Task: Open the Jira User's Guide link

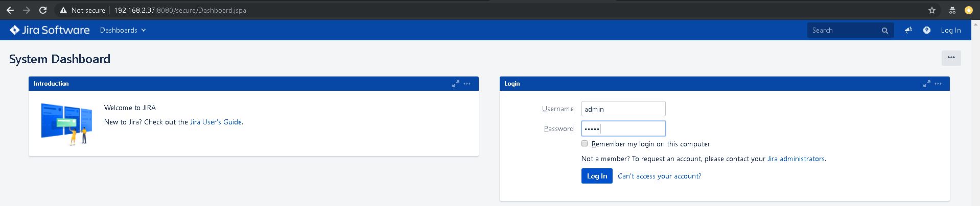Action: tap(216, 122)
